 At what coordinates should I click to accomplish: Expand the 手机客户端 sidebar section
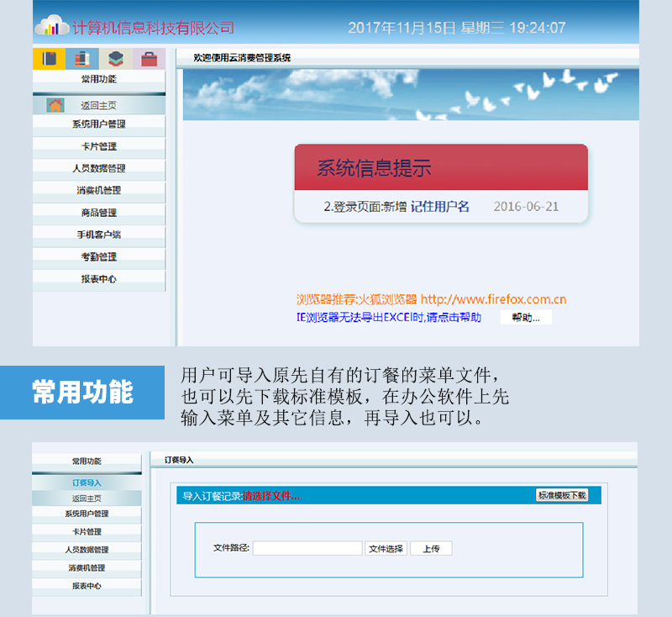(98, 235)
